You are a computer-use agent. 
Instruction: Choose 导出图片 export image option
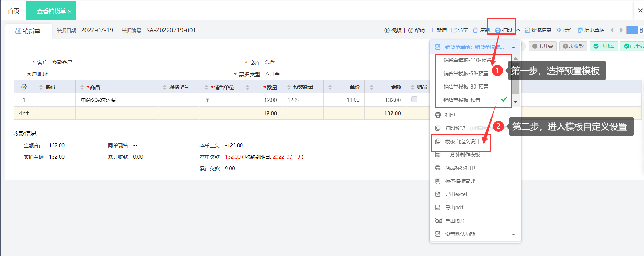coord(455,221)
